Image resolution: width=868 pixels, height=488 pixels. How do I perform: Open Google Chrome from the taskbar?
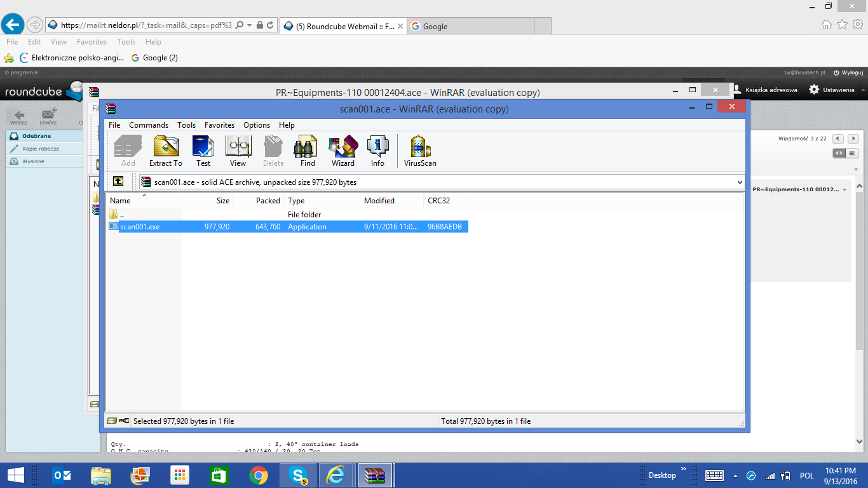(258, 475)
